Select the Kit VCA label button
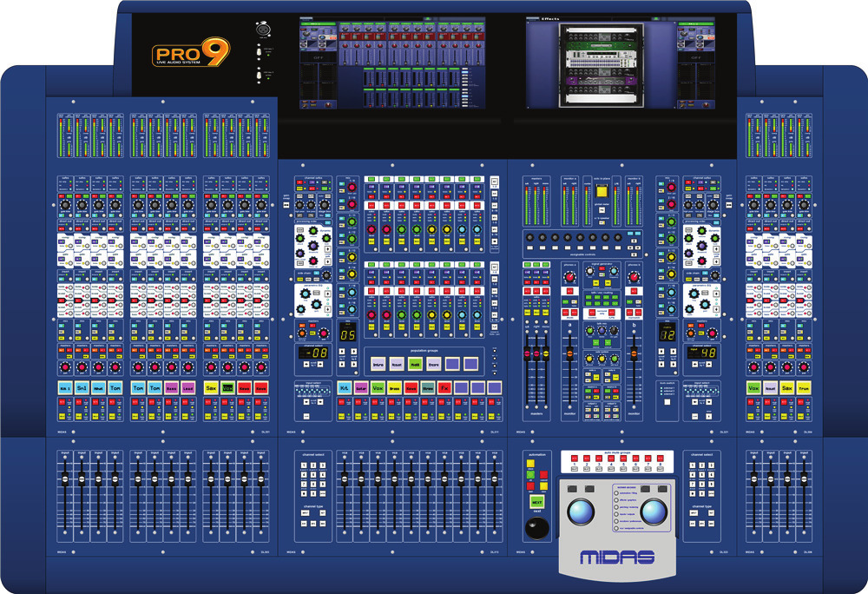Screen dimensions: 868x594 click(345, 387)
